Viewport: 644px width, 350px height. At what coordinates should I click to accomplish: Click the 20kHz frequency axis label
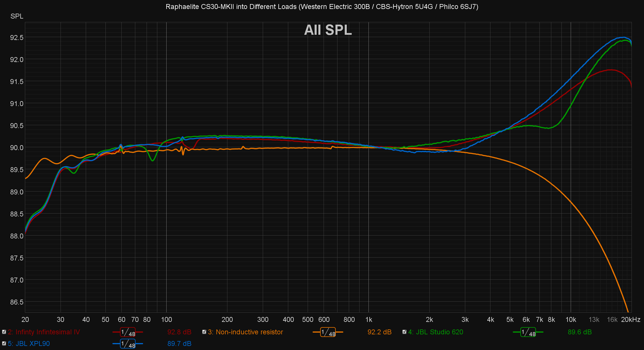coord(631,320)
